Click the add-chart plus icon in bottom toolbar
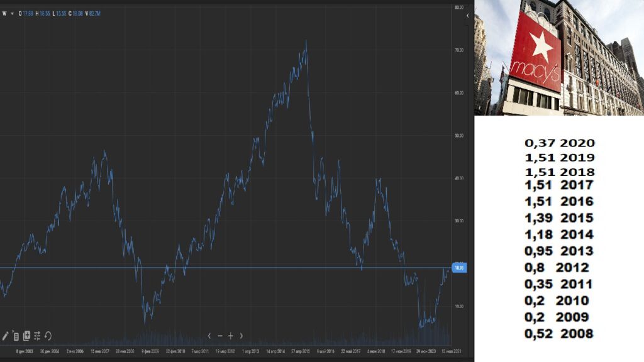The width and height of the screenshot is (644, 362). click(x=26, y=336)
